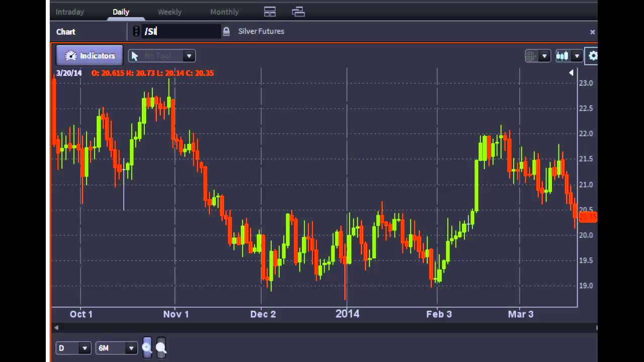
Task: Click the 21.5 price axis label
Action: pyautogui.click(x=586, y=159)
